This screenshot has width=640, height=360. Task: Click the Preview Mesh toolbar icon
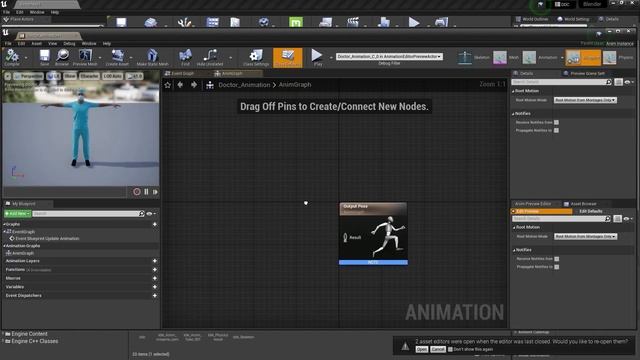85,56
